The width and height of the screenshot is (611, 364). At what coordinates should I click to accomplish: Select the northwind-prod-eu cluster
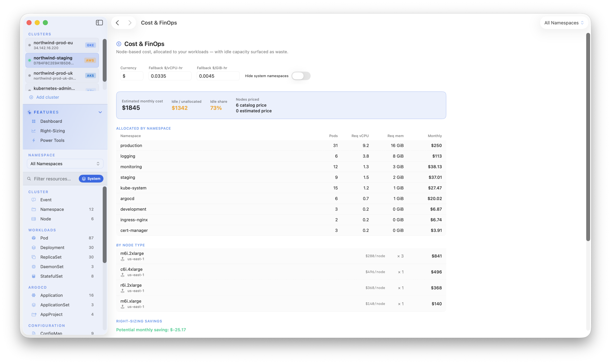pos(62,45)
